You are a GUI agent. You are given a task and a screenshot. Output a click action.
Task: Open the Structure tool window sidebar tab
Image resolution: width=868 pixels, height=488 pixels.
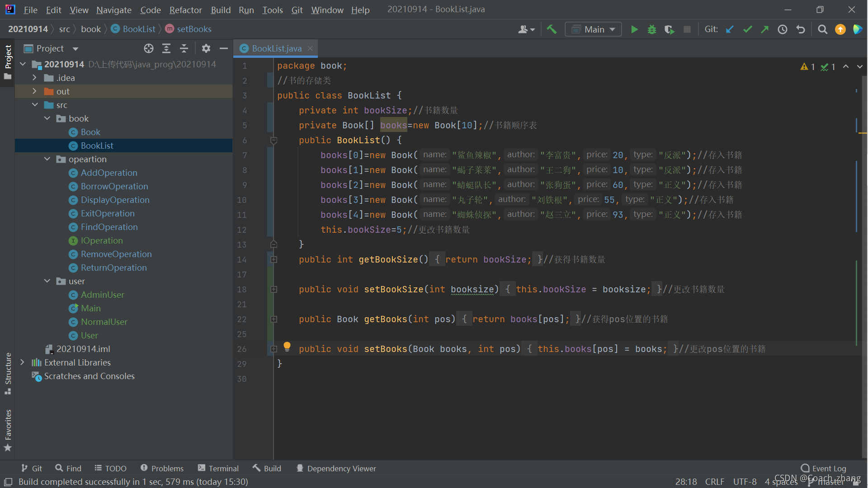(x=8, y=374)
